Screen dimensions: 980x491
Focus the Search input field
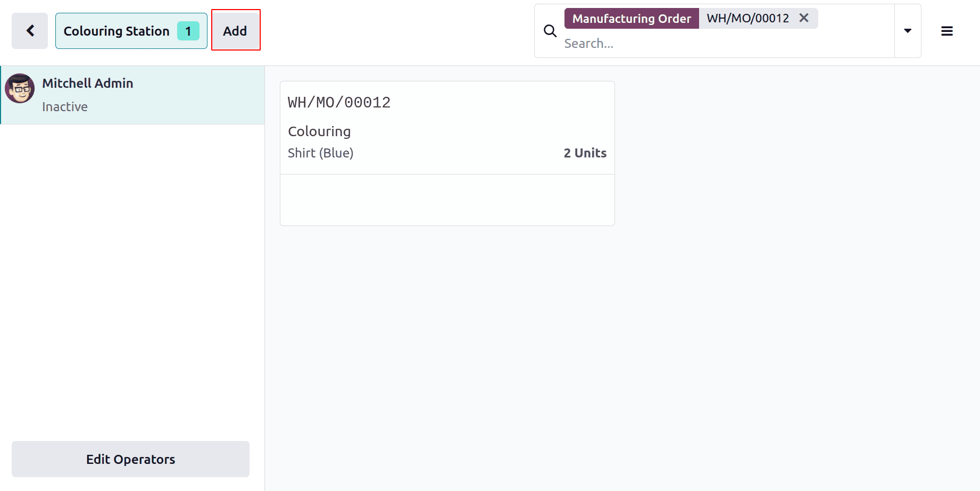pos(726,44)
